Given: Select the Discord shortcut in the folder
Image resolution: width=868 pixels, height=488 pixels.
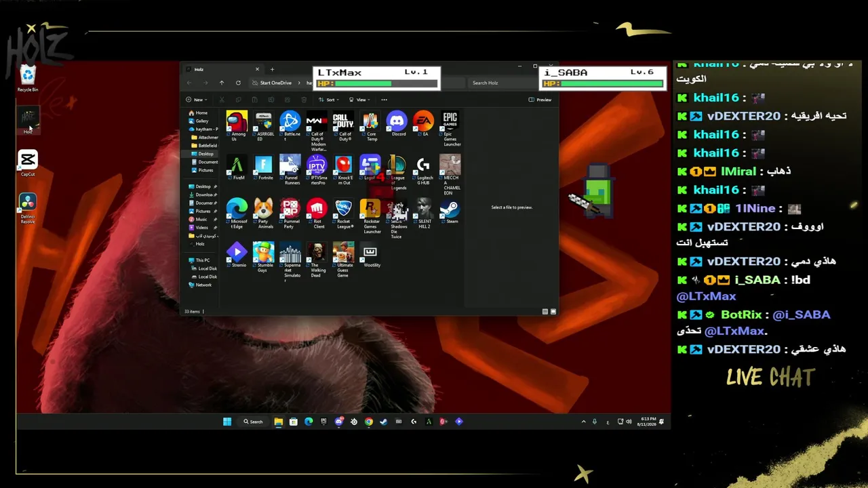Looking at the screenshot, I should pyautogui.click(x=397, y=123).
